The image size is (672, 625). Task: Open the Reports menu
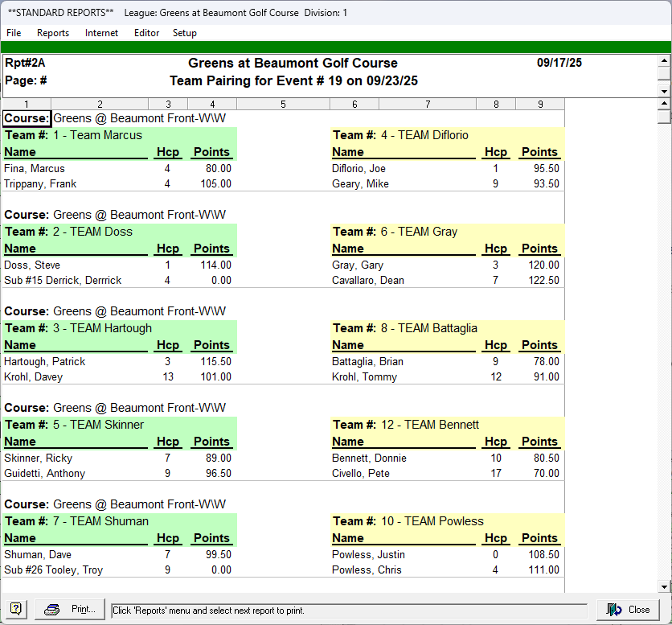(x=53, y=33)
